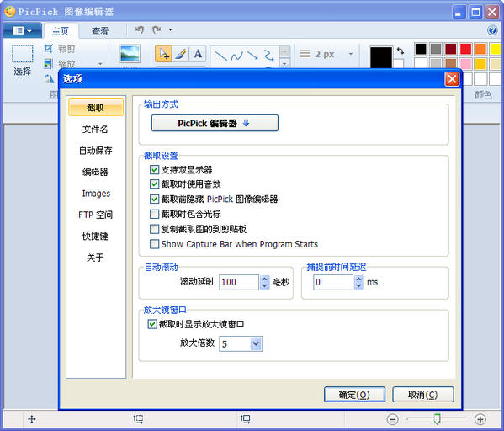The image size is (504, 431).
Task: Open the help question mark icon
Action: [492, 30]
